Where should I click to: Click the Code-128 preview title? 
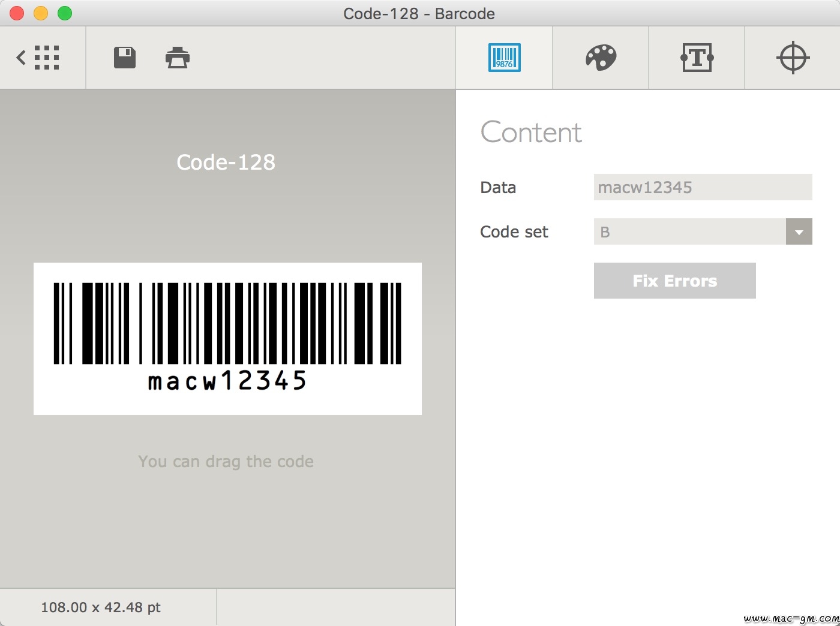click(x=226, y=162)
